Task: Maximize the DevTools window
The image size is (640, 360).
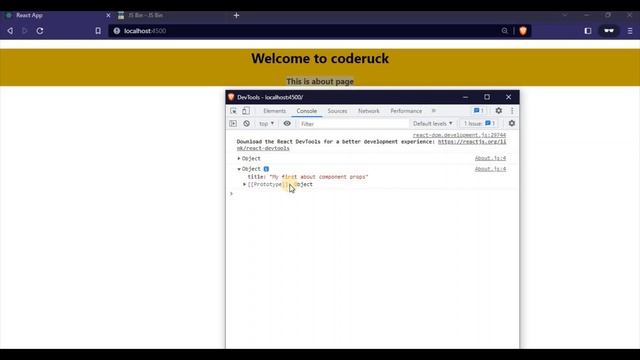Action: coord(487,97)
